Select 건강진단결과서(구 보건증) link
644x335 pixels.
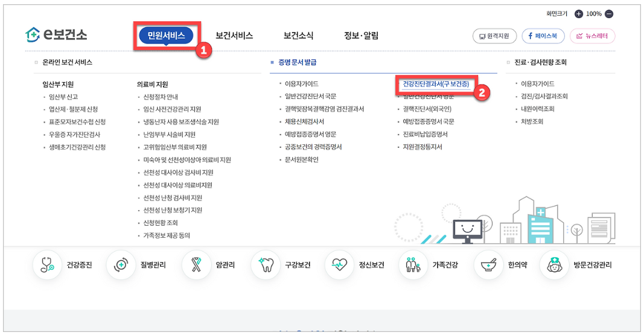(435, 84)
